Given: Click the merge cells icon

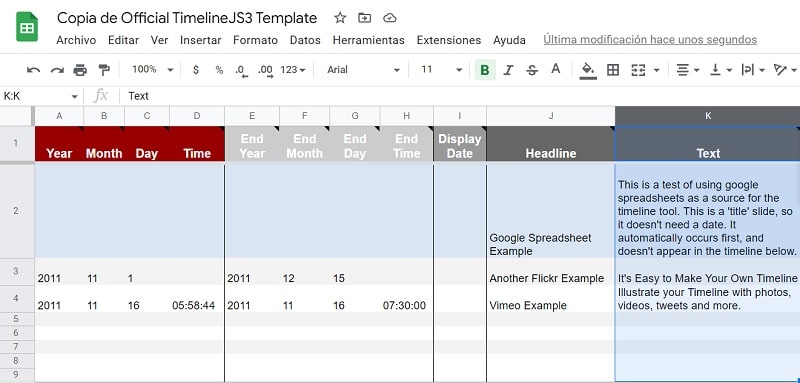Looking at the screenshot, I should [x=638, y=70].
